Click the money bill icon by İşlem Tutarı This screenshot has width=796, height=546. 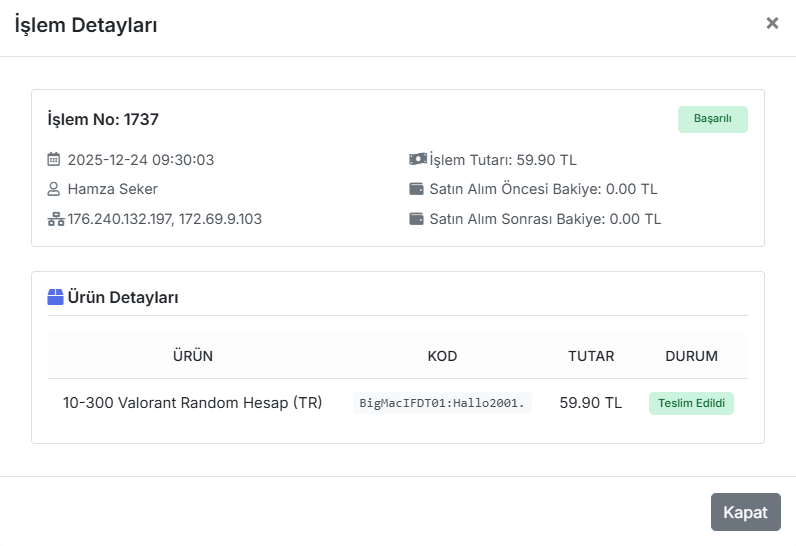418,159
